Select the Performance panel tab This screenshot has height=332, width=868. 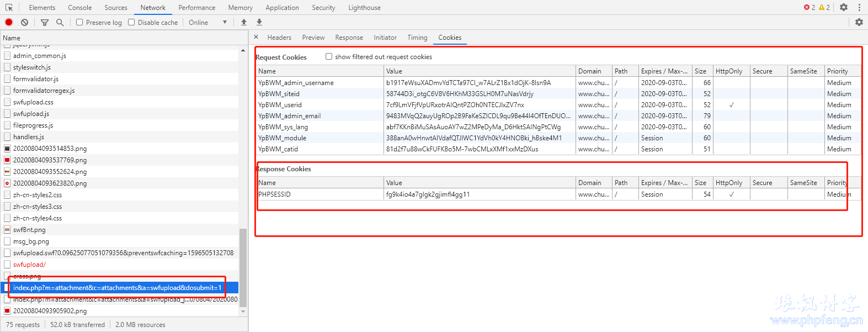[x=197, y=8]
